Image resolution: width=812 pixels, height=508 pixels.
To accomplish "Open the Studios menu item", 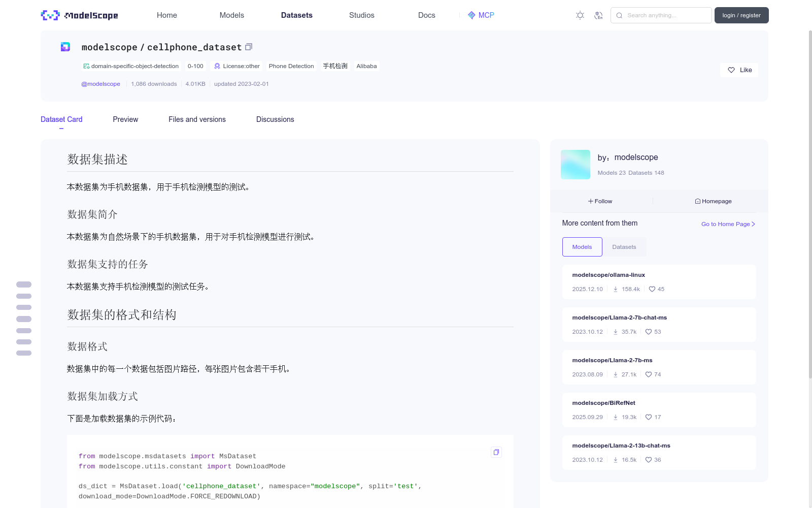I will 362,15.
